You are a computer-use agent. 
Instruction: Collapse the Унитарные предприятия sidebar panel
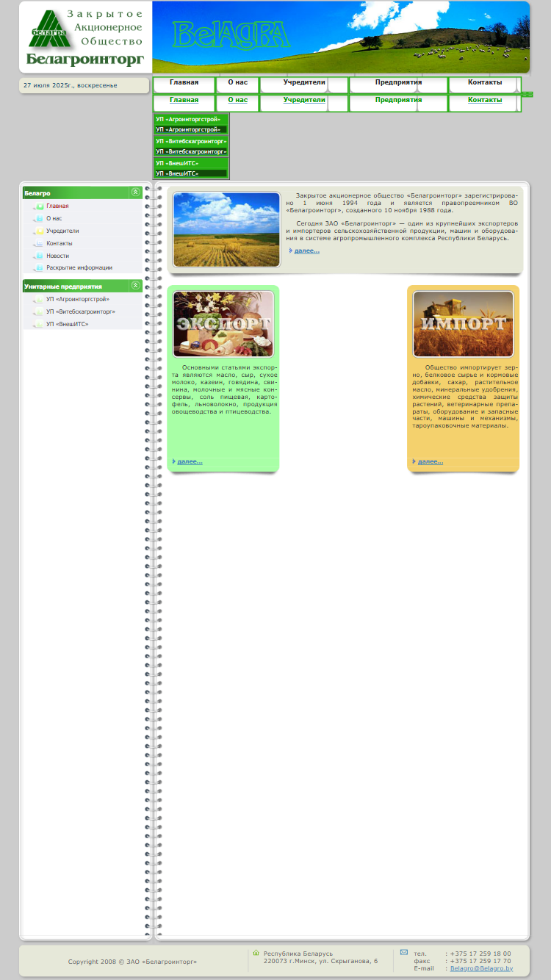pyautogui.click(x=136, y=286)
